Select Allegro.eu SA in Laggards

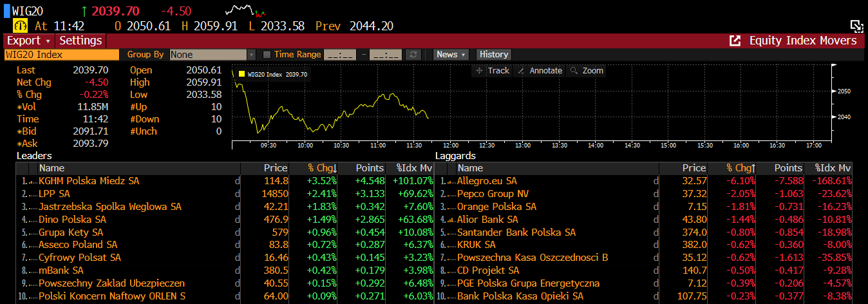coord(487,181)
